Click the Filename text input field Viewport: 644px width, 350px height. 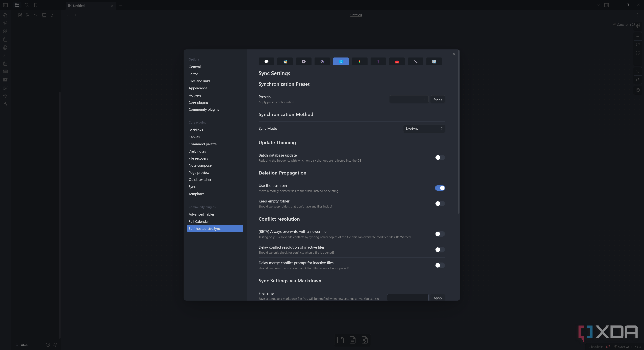pyautogui.click(x=407, y=297)
